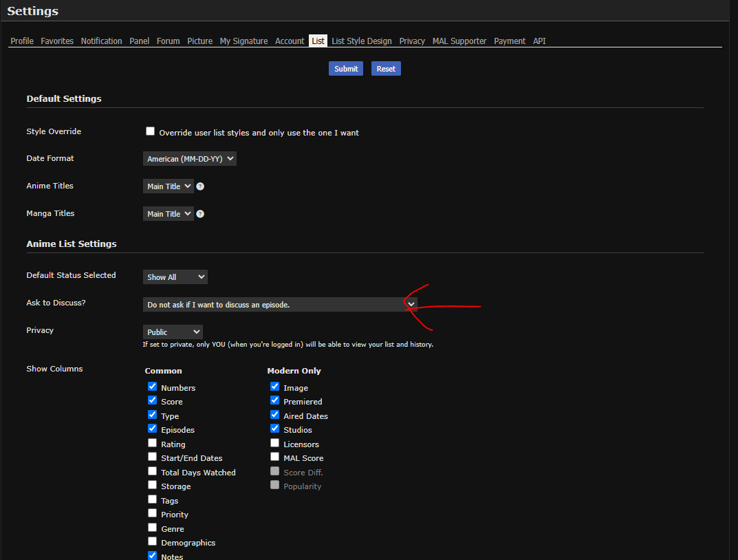The image size is (738, 560).
Task: Click the Submit button
Action: click(x=346, y=69)
